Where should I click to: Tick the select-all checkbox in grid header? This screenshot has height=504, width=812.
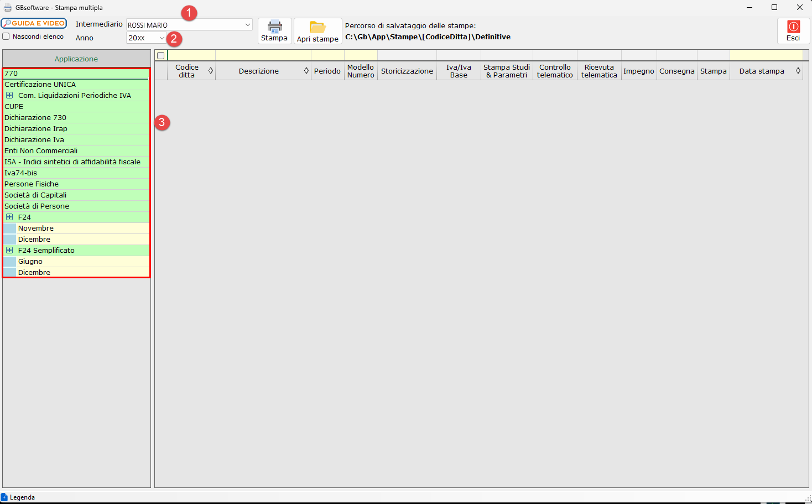[x=161, y=55]
